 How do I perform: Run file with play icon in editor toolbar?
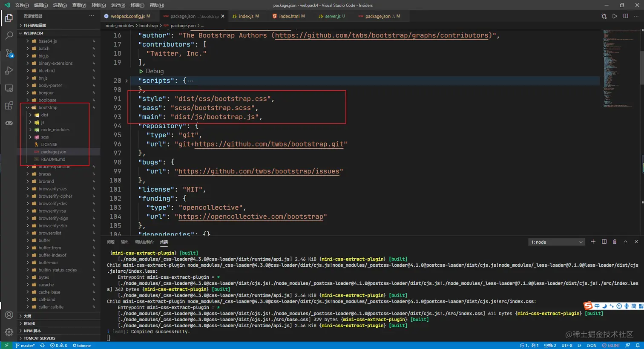click(x=615, y=16)
